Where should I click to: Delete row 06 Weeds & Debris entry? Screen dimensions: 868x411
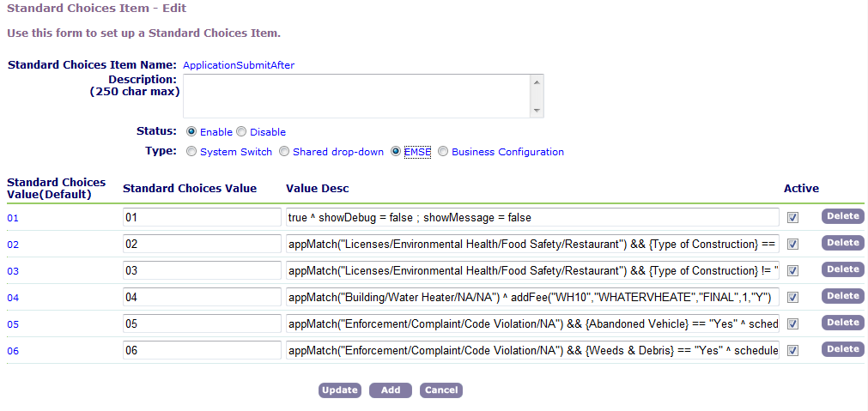point(842,349)
